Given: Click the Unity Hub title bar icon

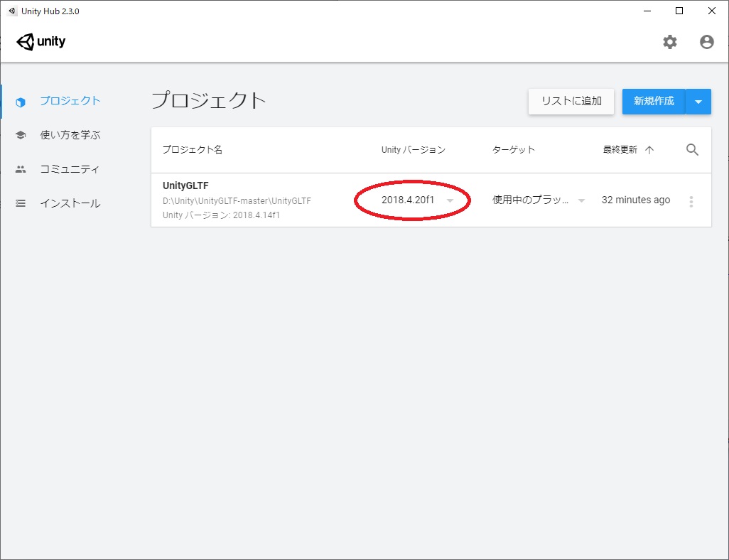Looking at the screenshot, I should (x=12, y=11).
